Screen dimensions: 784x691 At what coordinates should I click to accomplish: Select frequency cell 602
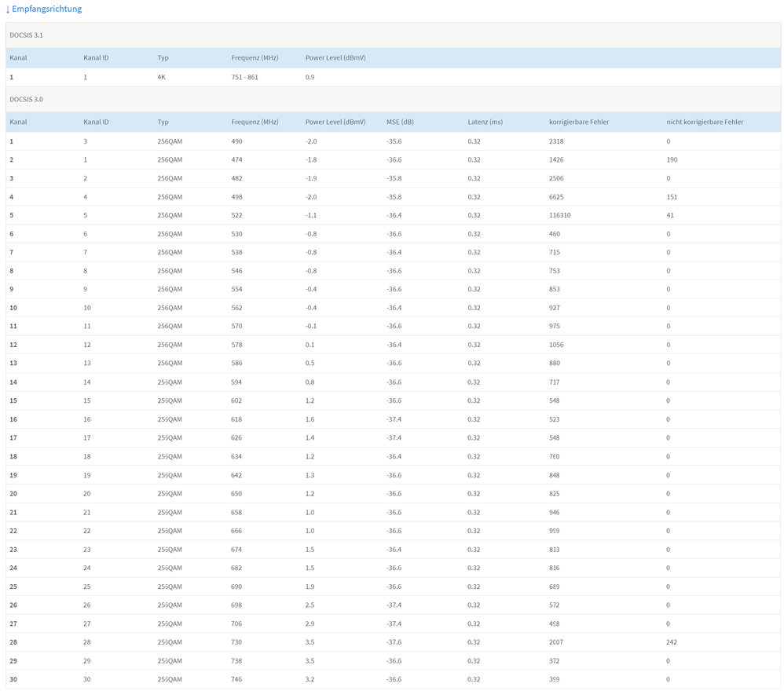[236, 400]
